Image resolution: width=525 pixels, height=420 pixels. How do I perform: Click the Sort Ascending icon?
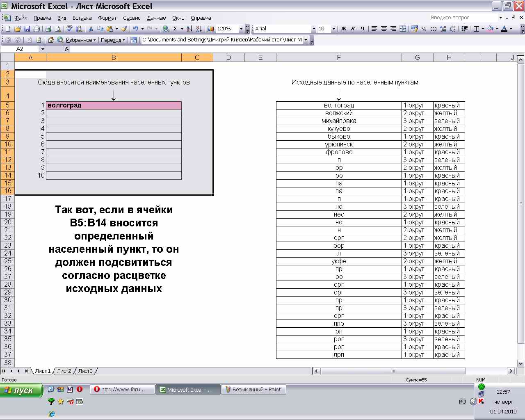click(189, 29)
